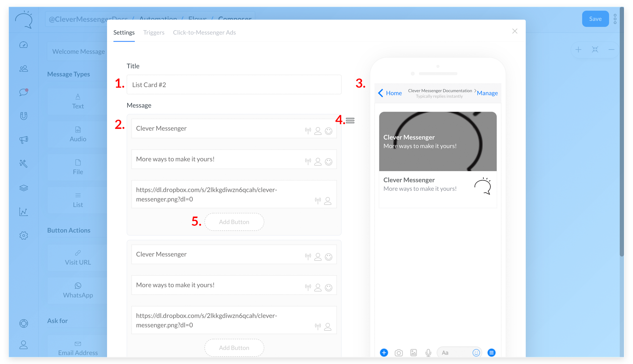Click the Title input field List Card #2
This screenshot has width=633, height=364.
click(234, 85)
